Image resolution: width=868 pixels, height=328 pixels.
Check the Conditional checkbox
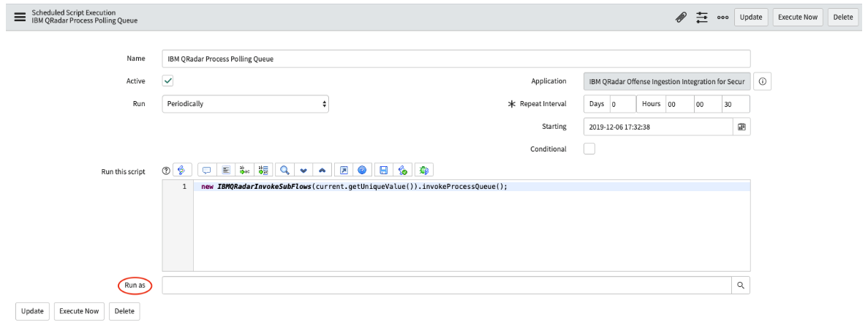click(x=589, y=149)
